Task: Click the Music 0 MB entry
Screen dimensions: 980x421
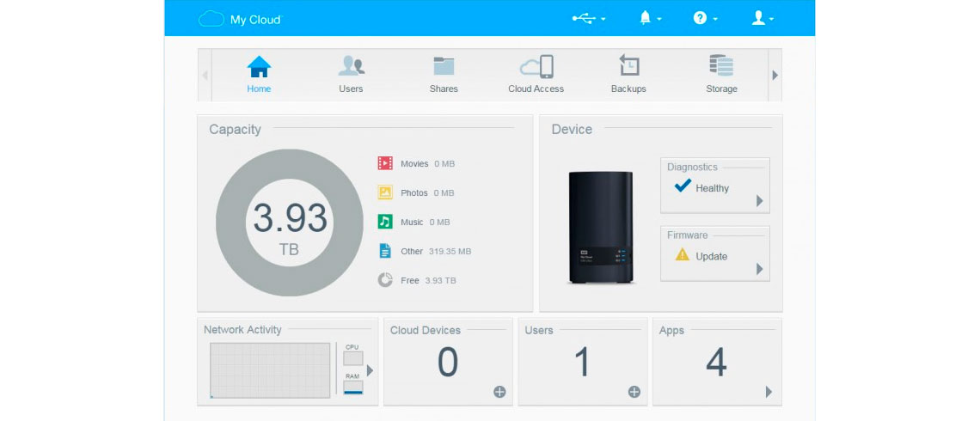Action: [x=425, y=222]
